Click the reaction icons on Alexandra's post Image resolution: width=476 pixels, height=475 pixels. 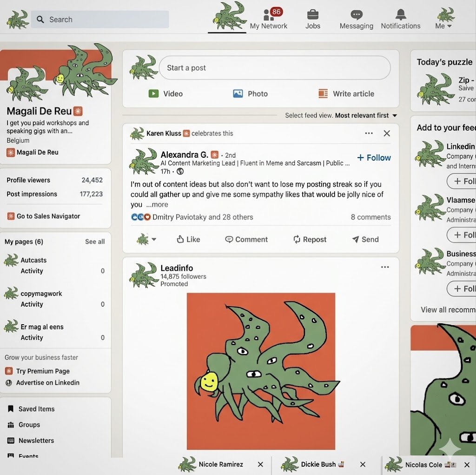pos(141,217)
